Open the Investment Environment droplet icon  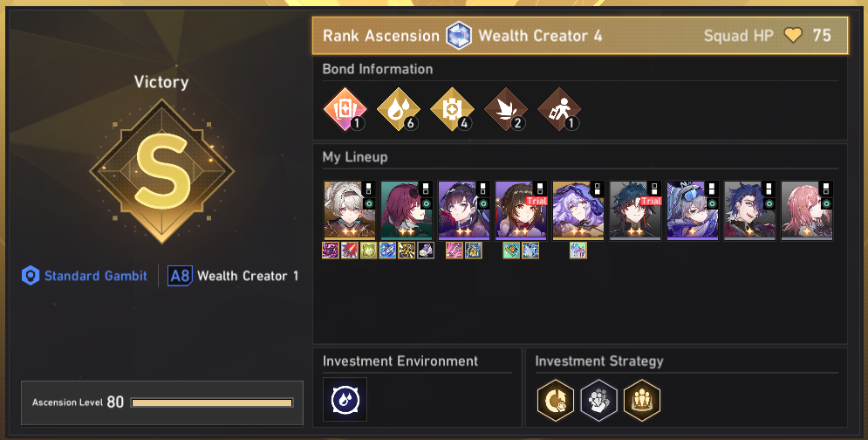click(345, 400)
